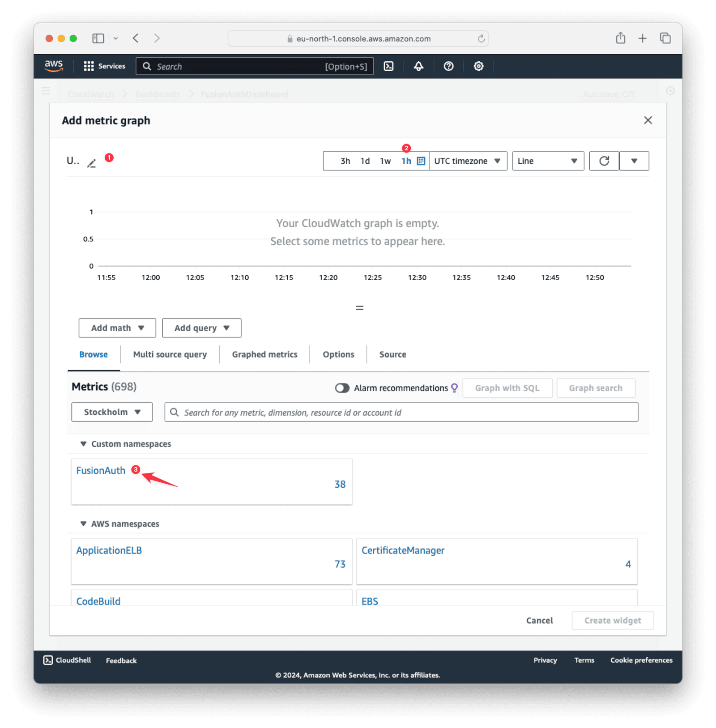Open the CertificateManager namespace
Screen dimensions: 716x728
coord(403,550)
